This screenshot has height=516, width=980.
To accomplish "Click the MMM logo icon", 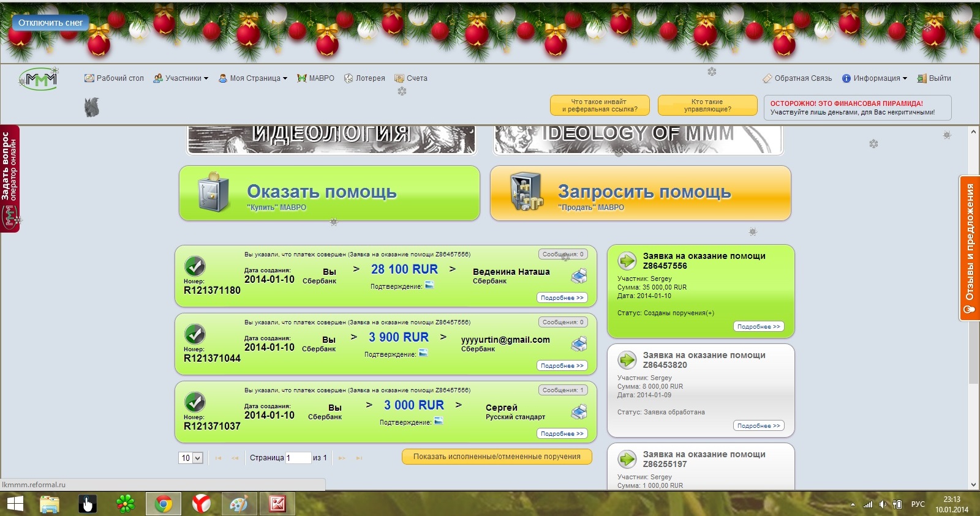I will point(39,78).
